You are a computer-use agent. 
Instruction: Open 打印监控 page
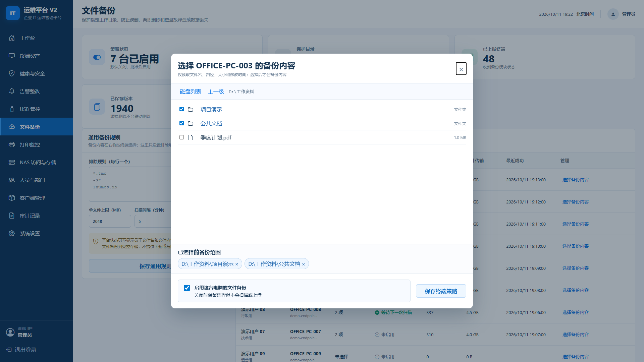coord(37,144)
